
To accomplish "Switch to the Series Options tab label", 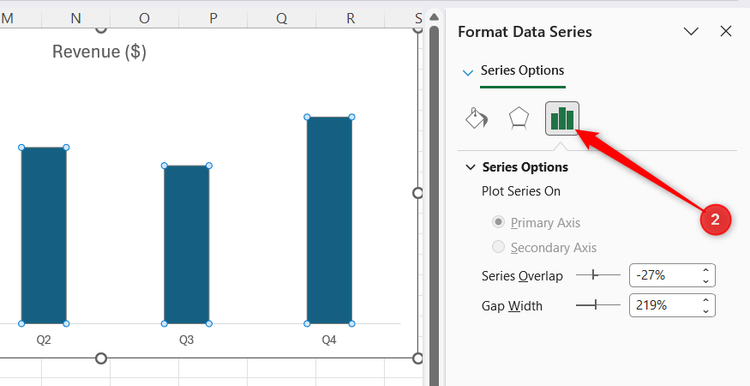I will (522, 70).
